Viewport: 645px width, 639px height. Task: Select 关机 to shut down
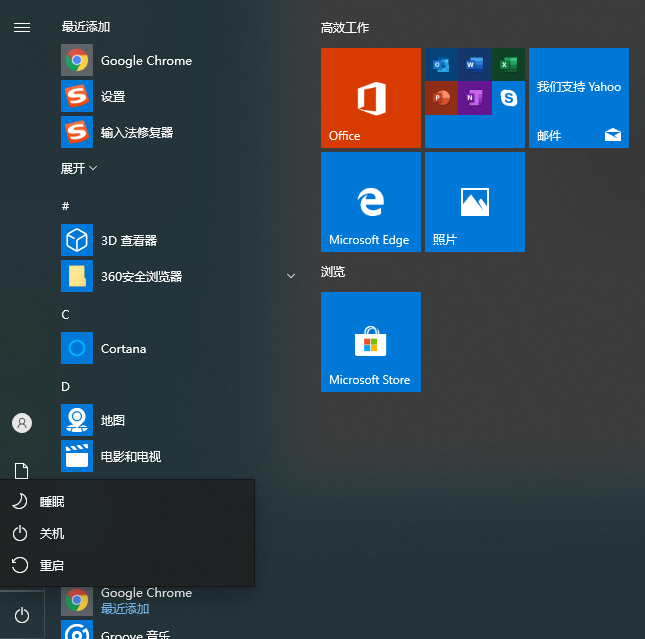click(x=52, y=534)
